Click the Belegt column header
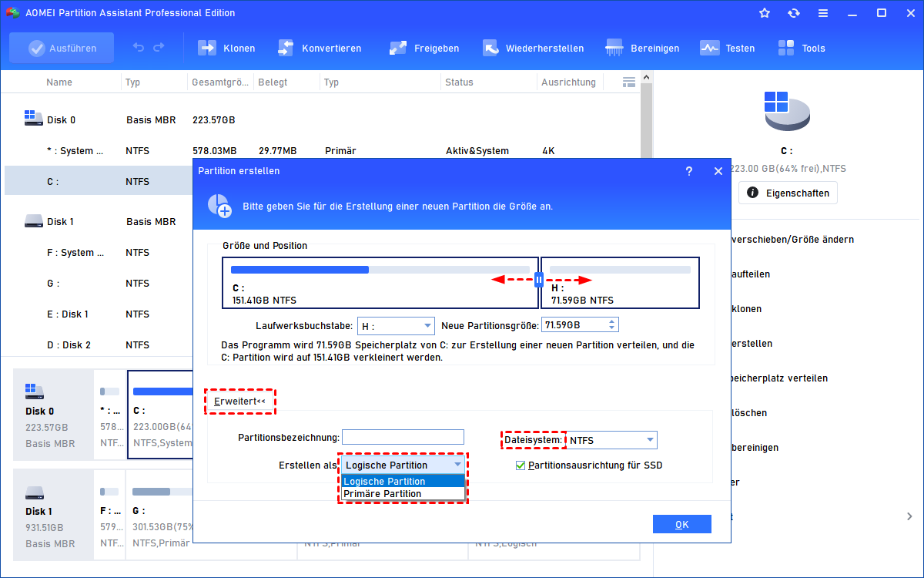Viewport: 924px width, 578px height. tap(273, 82)
